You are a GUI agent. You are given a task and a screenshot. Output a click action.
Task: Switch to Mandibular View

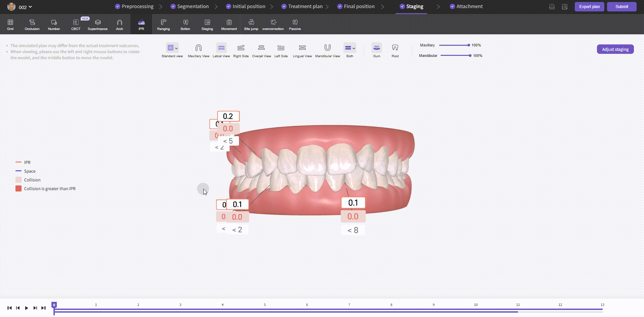[x=327, y=50]
